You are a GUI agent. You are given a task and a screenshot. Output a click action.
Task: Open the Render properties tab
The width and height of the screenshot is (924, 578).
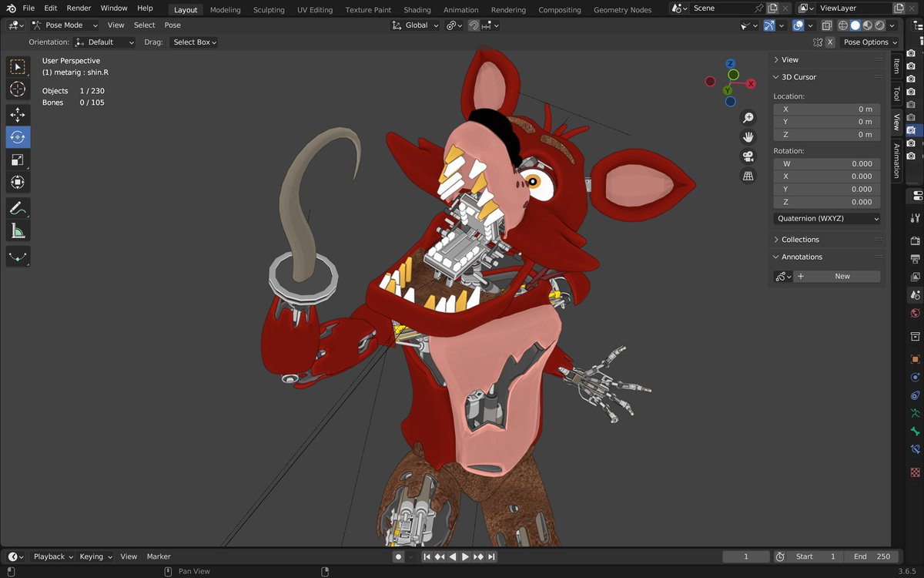916,240
